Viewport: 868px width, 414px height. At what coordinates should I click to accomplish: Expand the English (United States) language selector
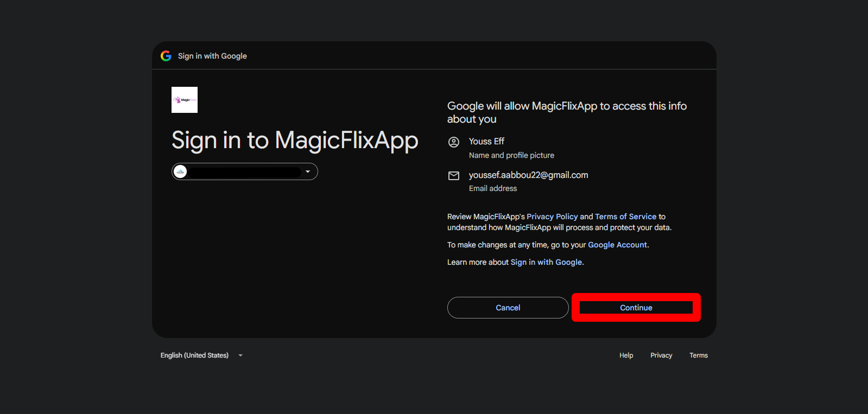click(x=202, y=355)
